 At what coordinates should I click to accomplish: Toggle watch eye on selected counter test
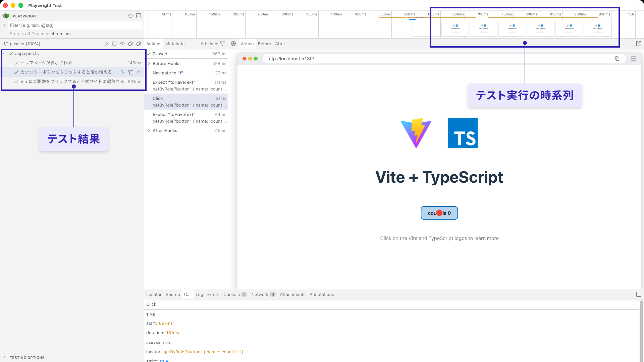pos(139,72)
